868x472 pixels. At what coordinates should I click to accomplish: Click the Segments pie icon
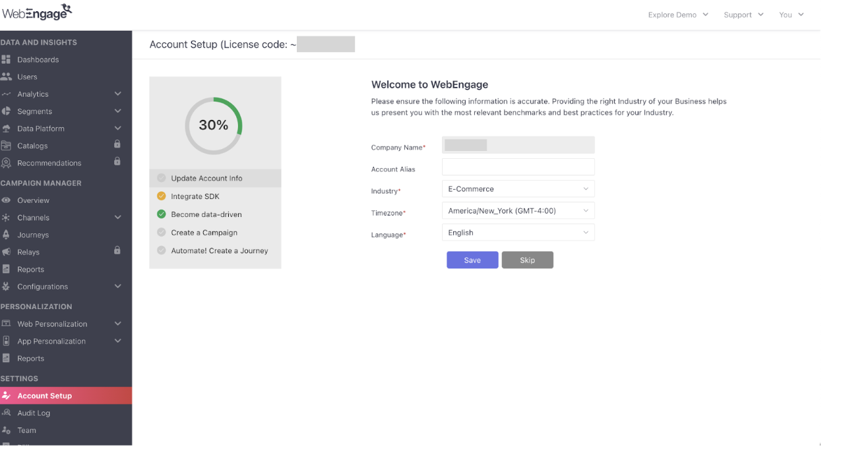6,111
